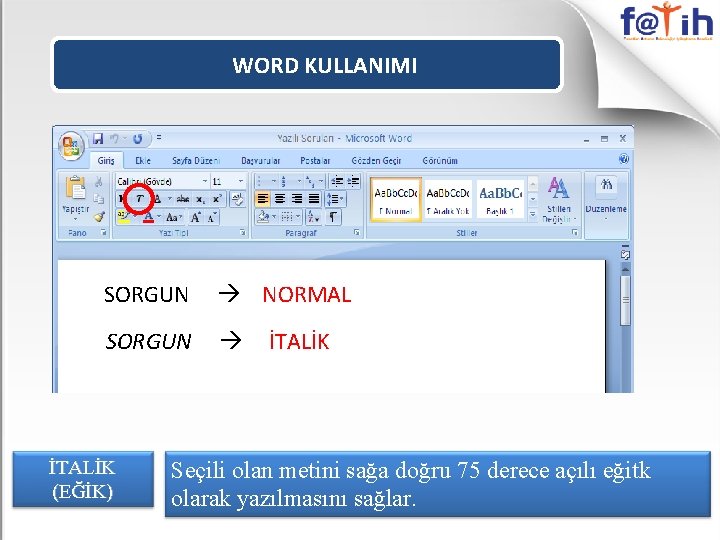Open the Calibri (Gövde) font name dropdown
This screenshot has width=720, height=540.
point(205,182)
